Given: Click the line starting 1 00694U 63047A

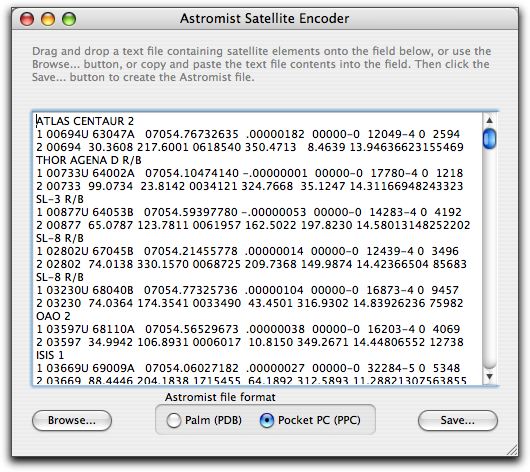Looking at the screenshot, I should click(x=248, y=134).
